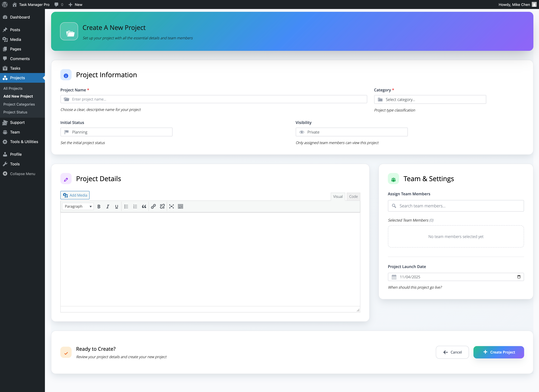Apply bold formatting in the editor

pyautogui.click(x=99, y=206)
